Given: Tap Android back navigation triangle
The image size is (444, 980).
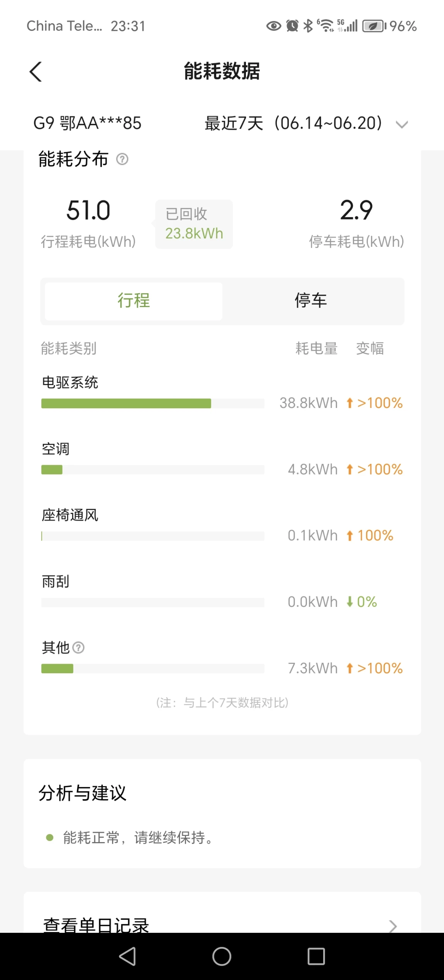Looking at the screenshot, I should tap(127, 956).
